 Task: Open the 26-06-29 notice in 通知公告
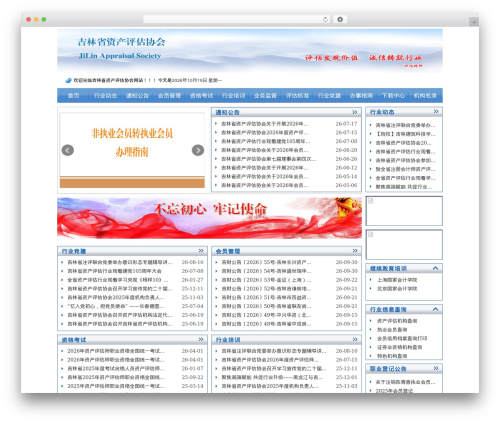[x=265, y=150]
